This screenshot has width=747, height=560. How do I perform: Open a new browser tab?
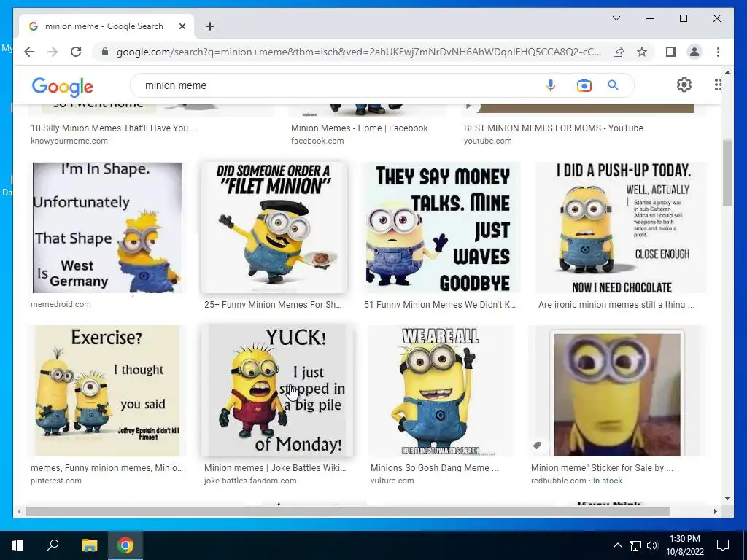click(209, 26)
